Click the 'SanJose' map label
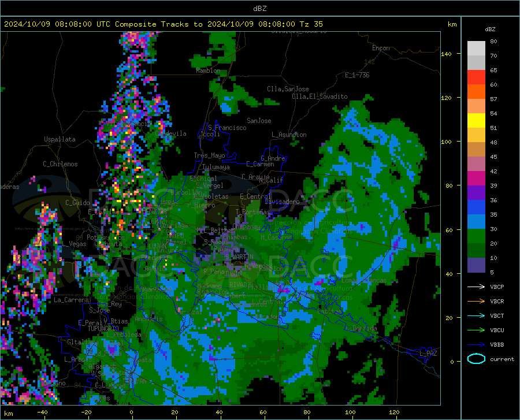The width and height of the screenshot is (520, 420). [259, 121]
